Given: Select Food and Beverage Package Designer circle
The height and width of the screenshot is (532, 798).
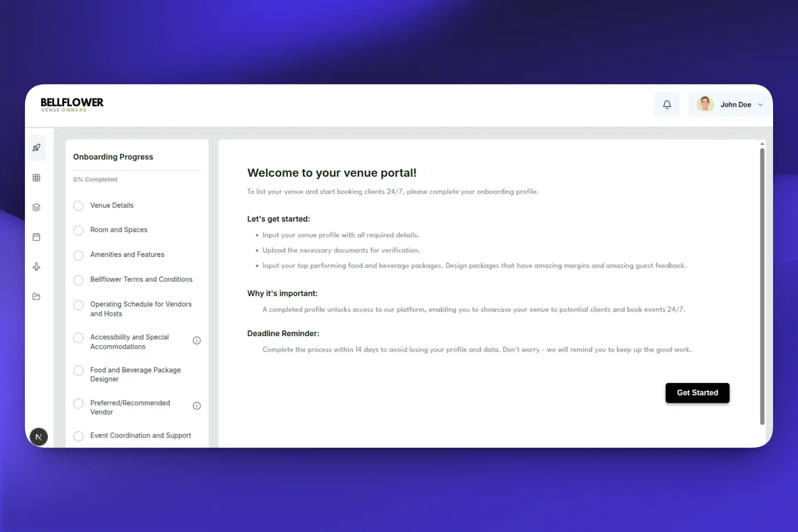Looking at the screenshot, I should 79,370.
